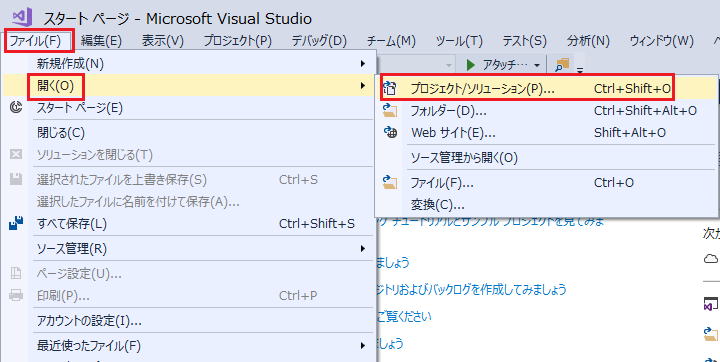Click the save-all disk icon
Screen dimensions: 720x362
click(16, 224)
